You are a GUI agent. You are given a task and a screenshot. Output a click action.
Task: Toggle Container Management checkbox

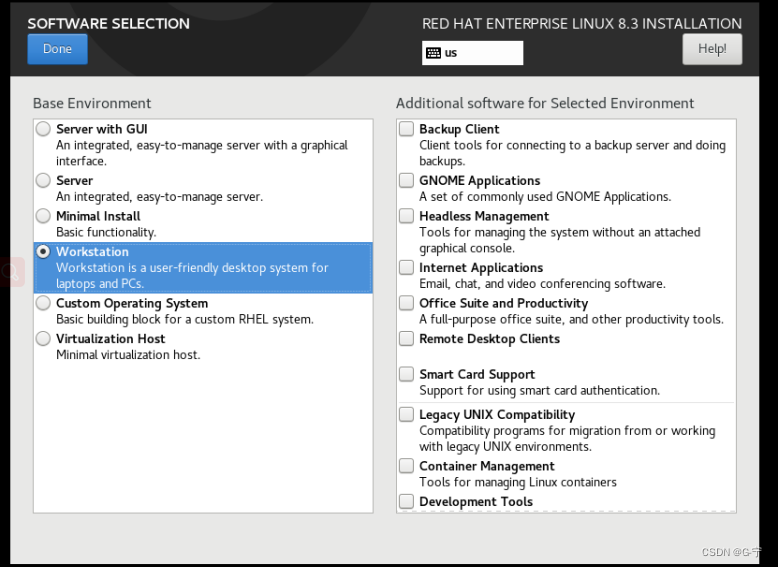(406, 466)
